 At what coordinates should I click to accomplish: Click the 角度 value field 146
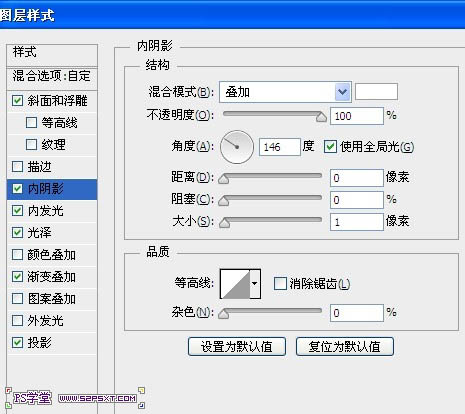[280, 147]
